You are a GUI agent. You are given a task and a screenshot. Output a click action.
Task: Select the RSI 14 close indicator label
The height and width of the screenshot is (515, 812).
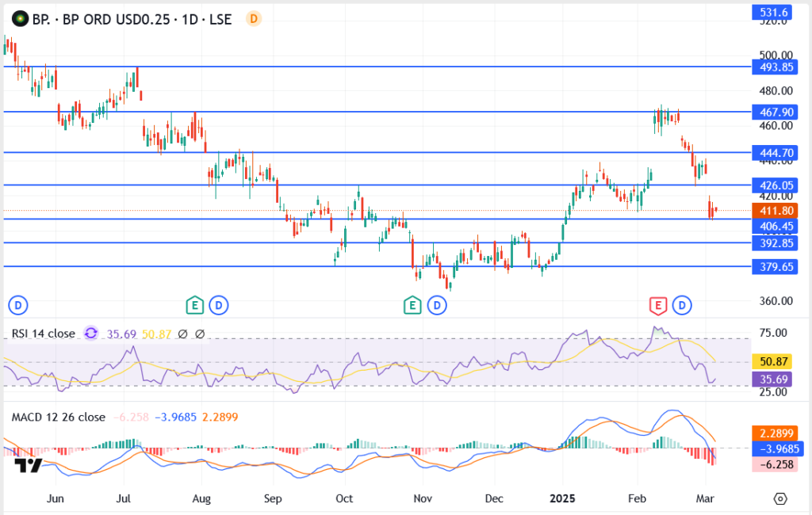tap(44, 334)
